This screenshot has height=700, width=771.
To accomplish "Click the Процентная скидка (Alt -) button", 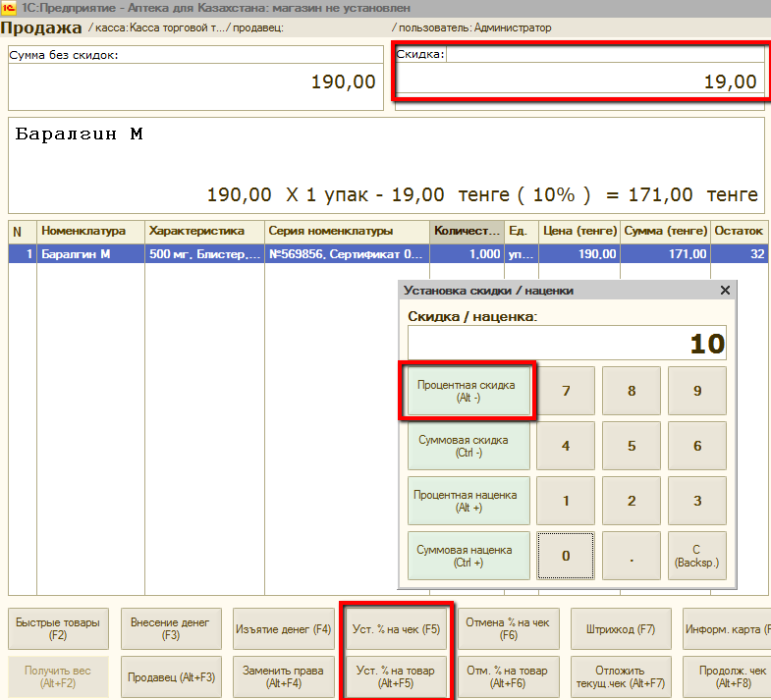I will click(x=465, y=392).
